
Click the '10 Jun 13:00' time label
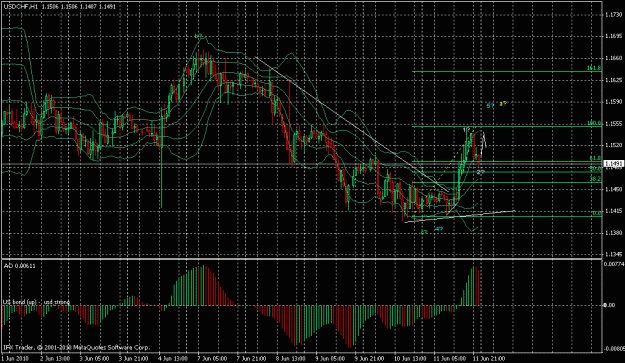click(x=410, y=359)
